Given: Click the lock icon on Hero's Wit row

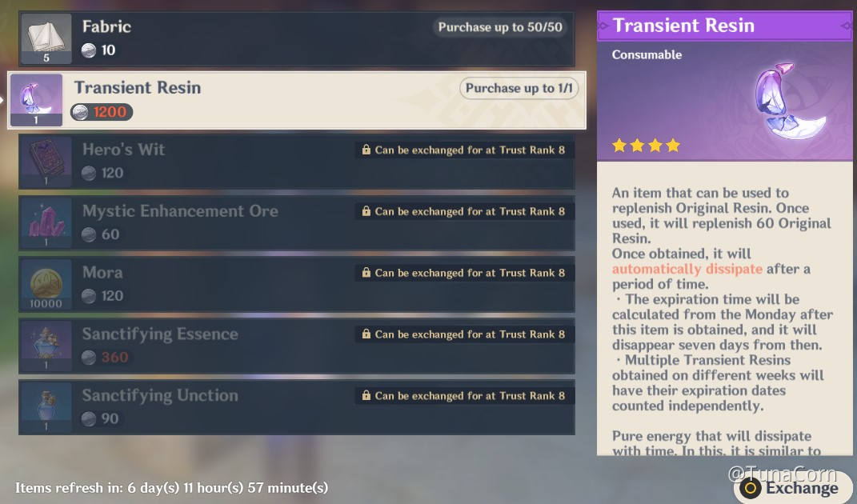Looking at the screenshot, I should click(x=367, y=150).
